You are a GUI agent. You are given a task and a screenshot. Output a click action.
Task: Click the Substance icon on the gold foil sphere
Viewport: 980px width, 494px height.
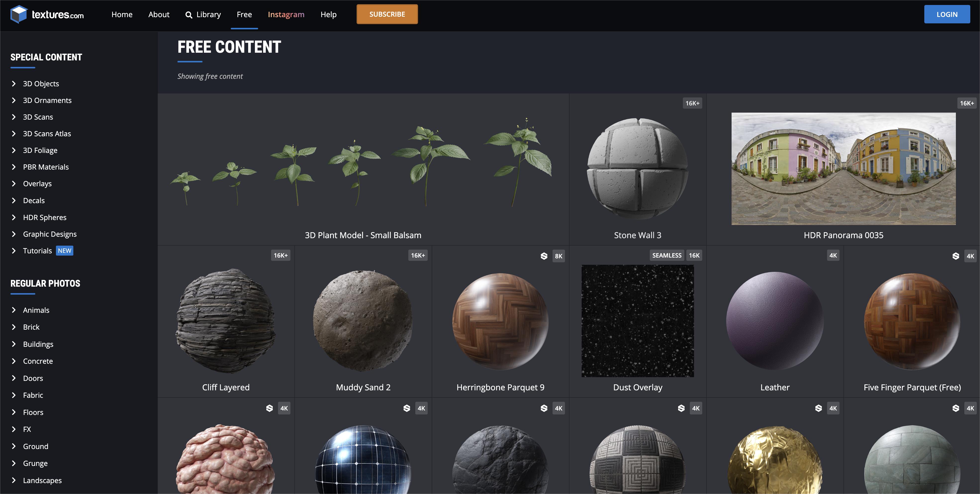[818, 408]
